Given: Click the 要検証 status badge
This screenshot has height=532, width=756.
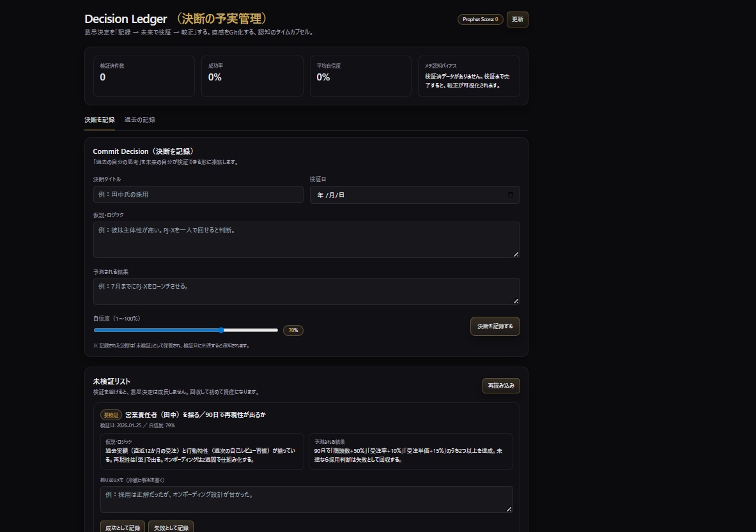Looking at the screenshot, I should 111,415.
